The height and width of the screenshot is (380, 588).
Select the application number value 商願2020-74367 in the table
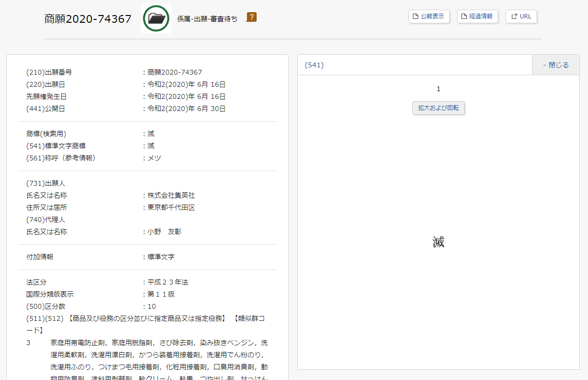coord(175,72)
